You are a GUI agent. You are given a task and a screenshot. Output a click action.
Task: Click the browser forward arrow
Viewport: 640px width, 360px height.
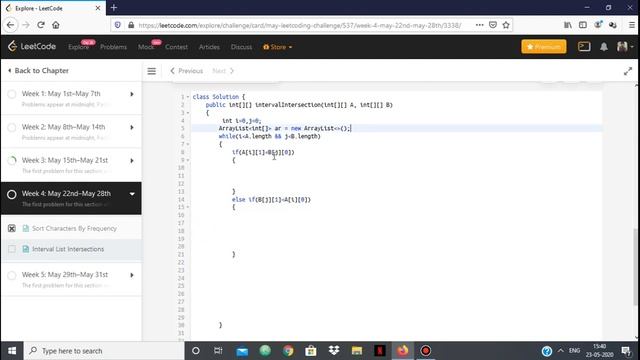point(26,25)
